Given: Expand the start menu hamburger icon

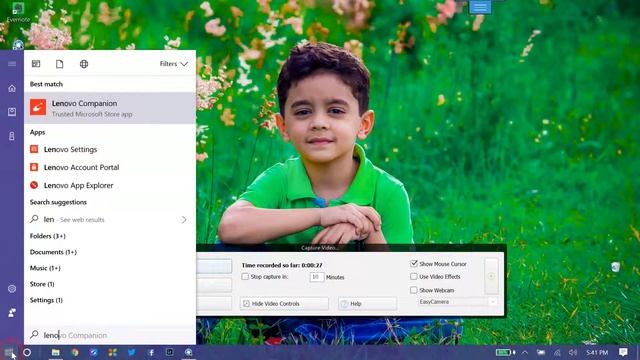Looking at the screenshot, I should click(12, 64).
